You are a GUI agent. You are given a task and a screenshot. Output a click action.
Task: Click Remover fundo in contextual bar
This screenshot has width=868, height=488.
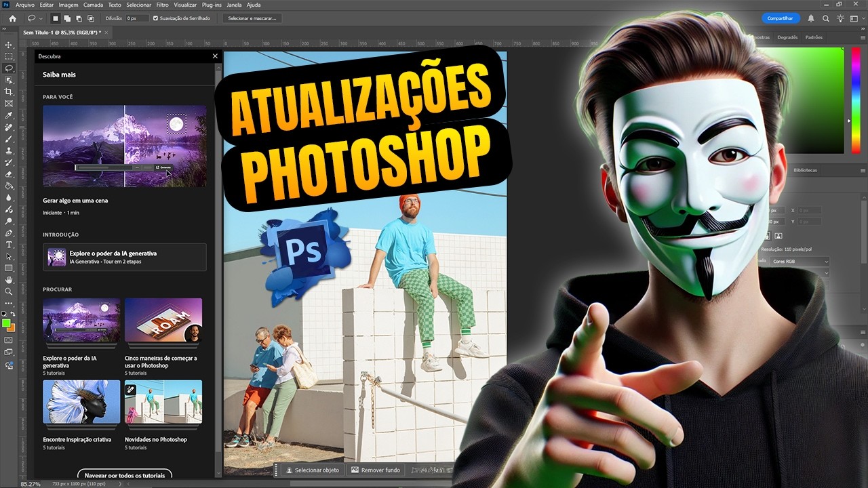(x=376, y=470)
